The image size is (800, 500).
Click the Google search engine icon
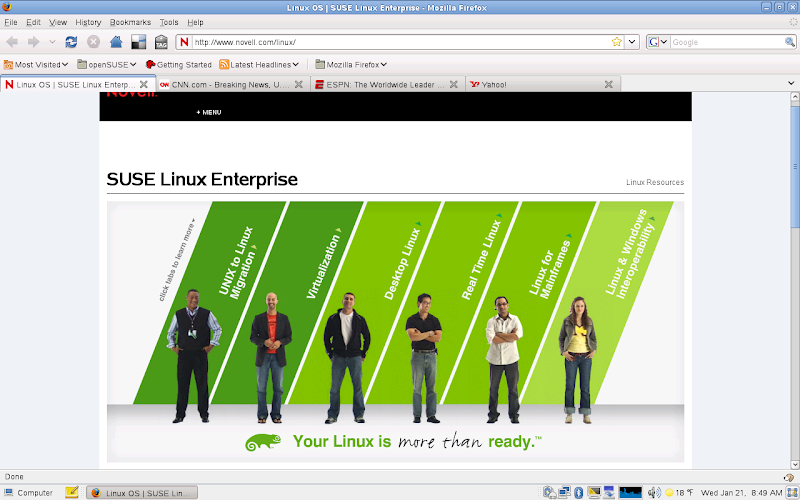pos(654,42)
